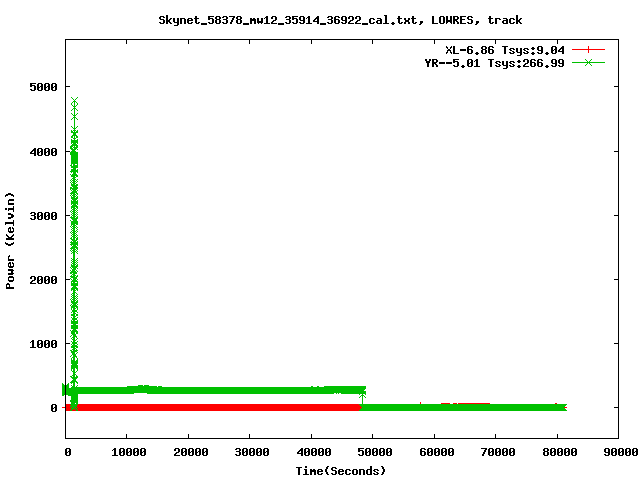Click y-axis tick label 4000

pyautogui.click(x=43, y=152)
